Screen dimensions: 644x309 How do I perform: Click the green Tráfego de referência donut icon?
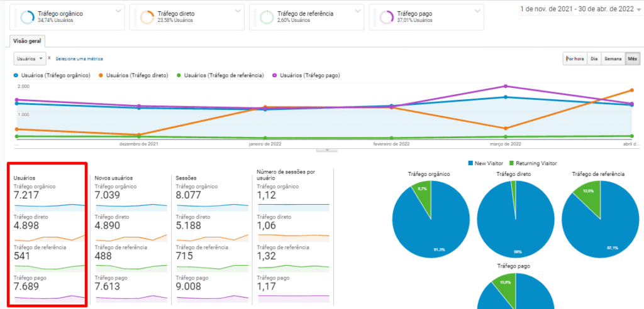point(267,17)
